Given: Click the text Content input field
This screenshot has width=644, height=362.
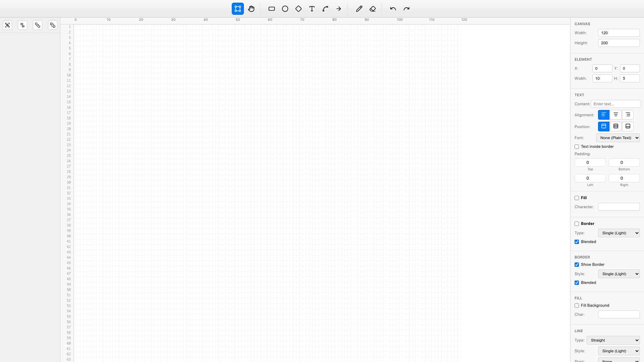Looking at the screenshot, I should [x=616, y=104].
